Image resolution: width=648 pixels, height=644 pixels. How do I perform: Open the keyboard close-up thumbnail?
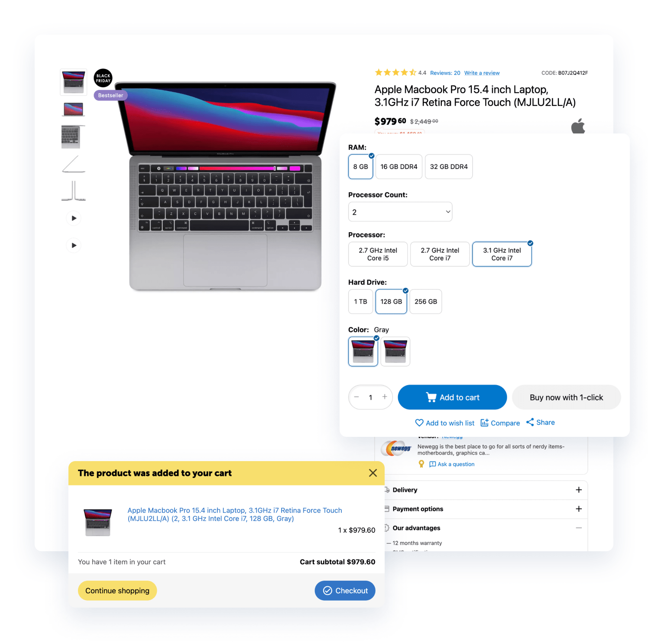click(x=73, y=137)
